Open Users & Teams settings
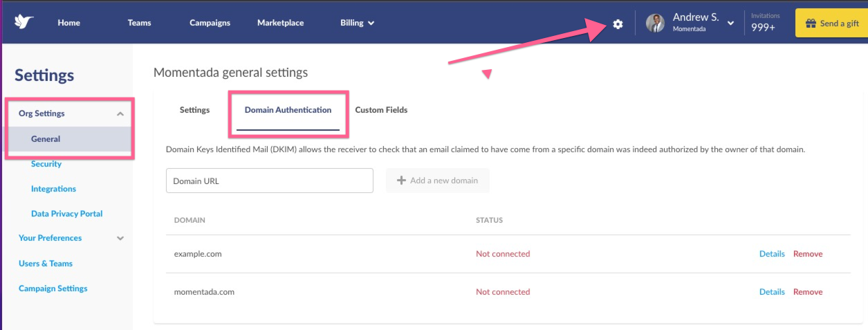 coord(46,264)
